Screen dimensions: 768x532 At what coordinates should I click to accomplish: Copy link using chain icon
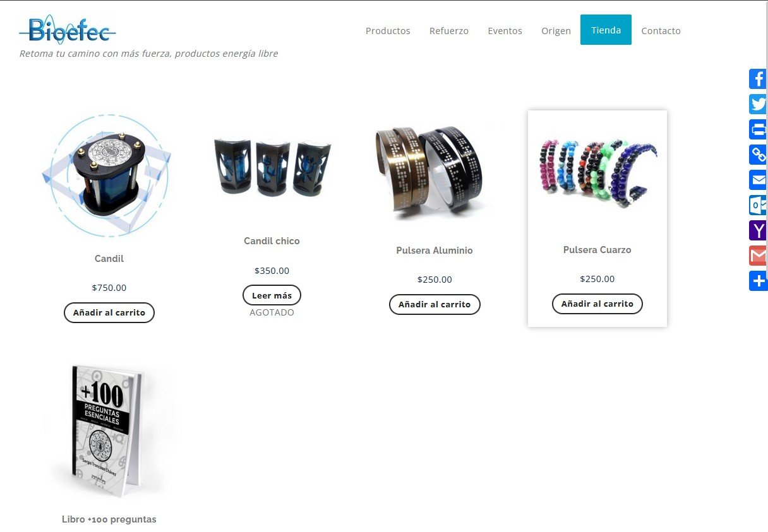click(x=759, y=155)
